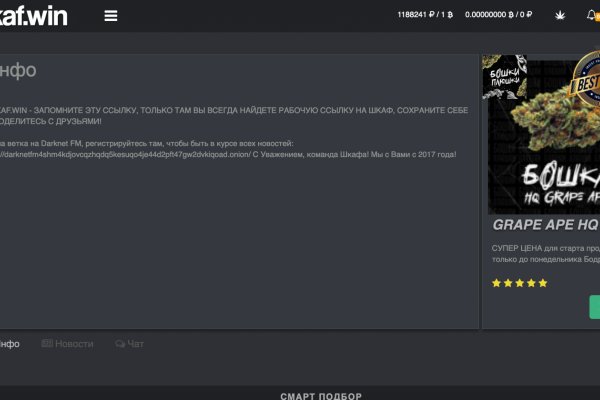This screenshot has height=400, width=600.
Task: Click the site logo in the header
Action: click(34, 16)
